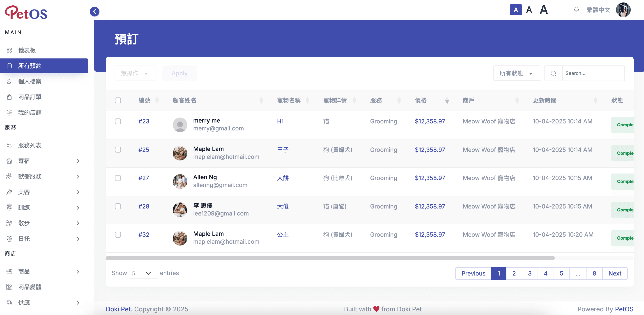Sort the table by price column arrow
Image resolution: width=644 pixels, height=315 pixels.
[447, 101]
